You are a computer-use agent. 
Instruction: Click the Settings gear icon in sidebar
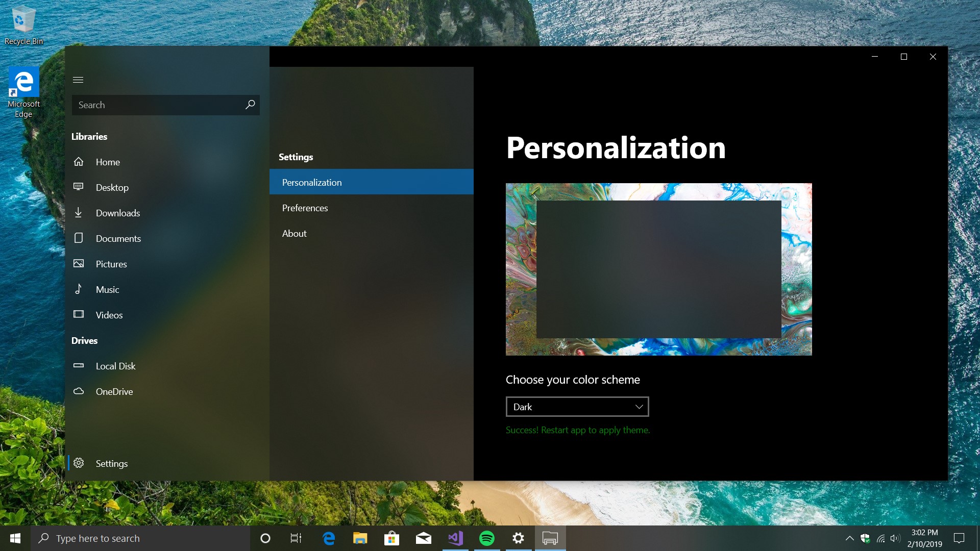point(79,463)
